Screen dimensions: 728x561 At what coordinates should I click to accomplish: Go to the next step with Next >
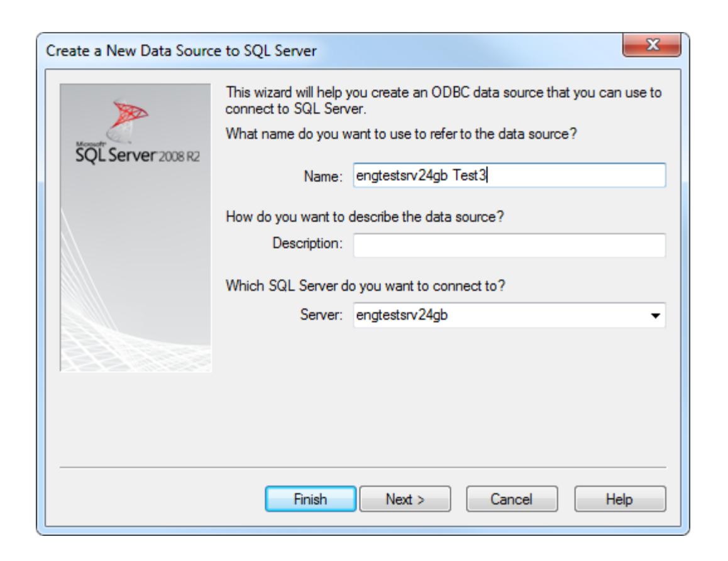click(405, 499)
